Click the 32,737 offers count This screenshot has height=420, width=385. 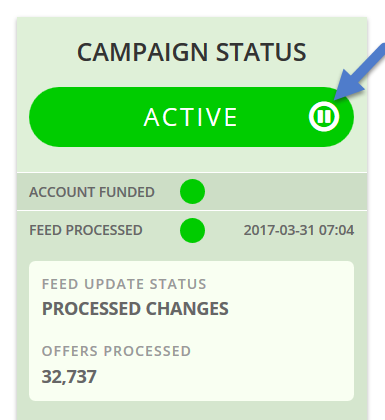pos(69,377)
